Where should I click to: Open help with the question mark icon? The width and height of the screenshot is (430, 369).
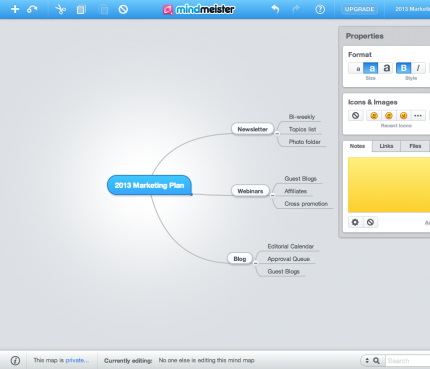point(320,9)
